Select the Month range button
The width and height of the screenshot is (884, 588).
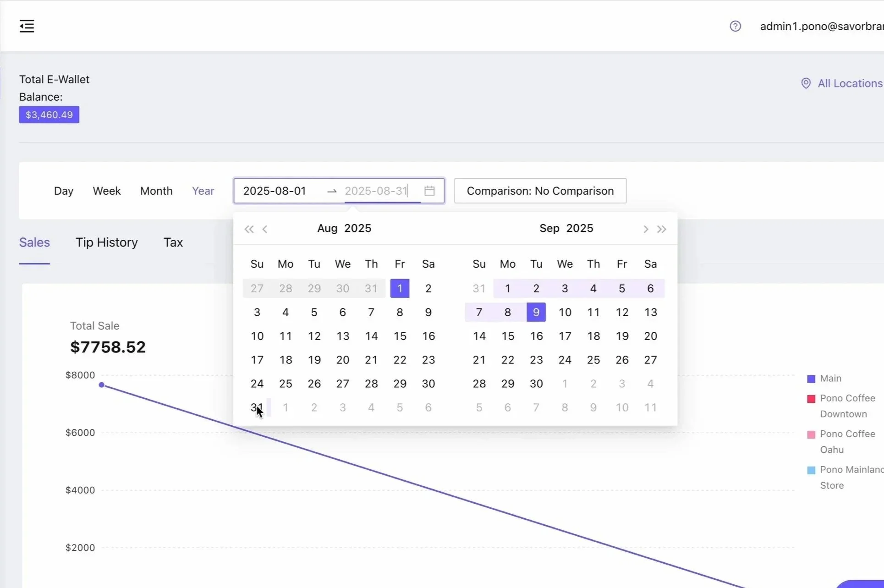click(156, 191)
